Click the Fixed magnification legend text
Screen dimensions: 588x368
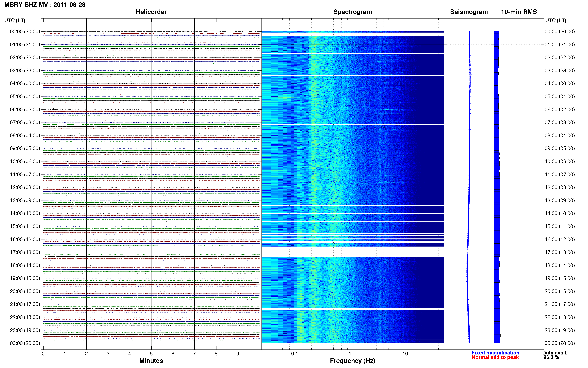tap(495, 353)
